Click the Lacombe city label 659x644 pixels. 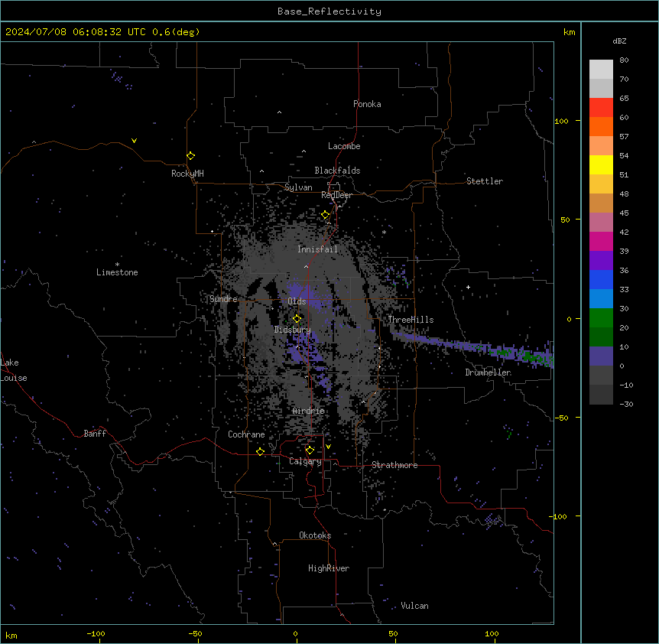(344, 146)
